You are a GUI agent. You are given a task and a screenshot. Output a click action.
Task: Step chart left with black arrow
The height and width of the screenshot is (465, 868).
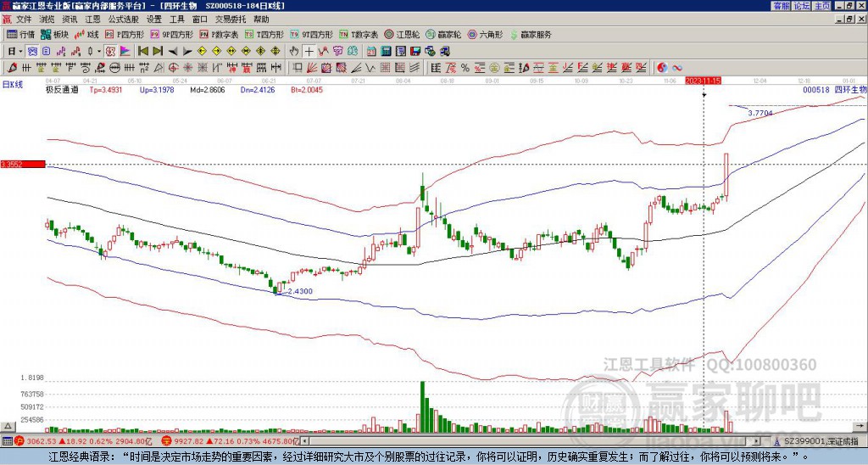[x=173, y=52]
